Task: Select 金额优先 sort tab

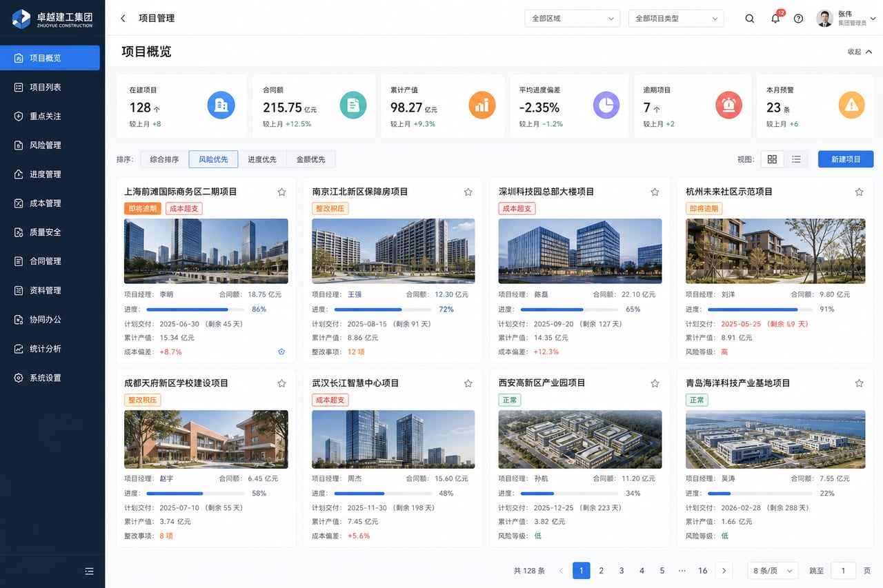Action: [x=311, y=159]
